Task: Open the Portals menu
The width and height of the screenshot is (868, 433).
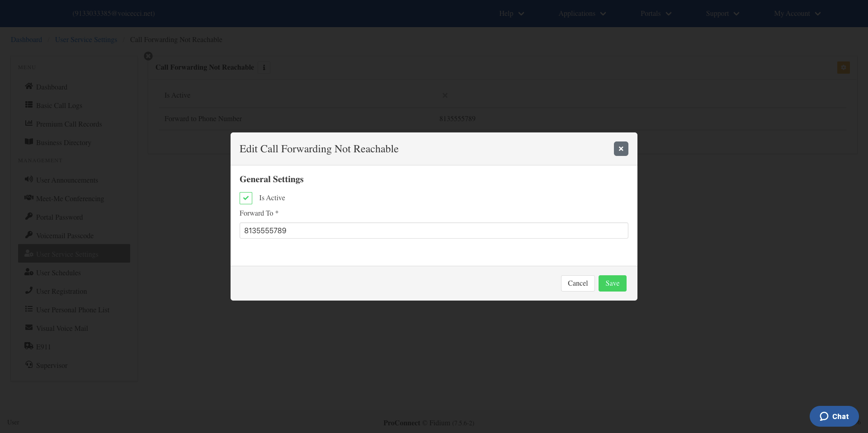Action: (x=656, y=14)
